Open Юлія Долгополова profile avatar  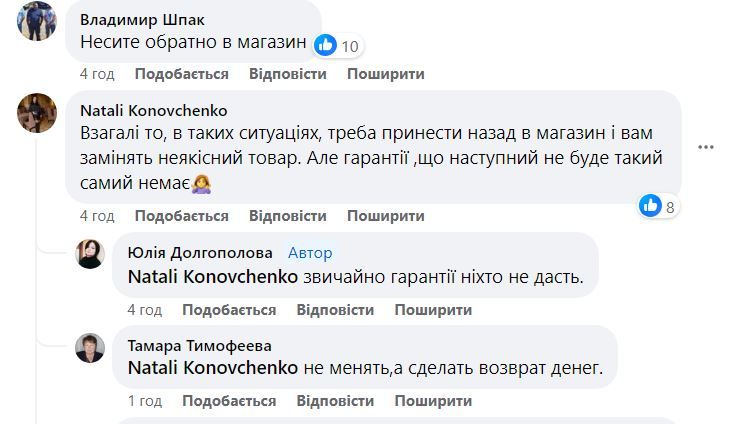coord(91,254)
